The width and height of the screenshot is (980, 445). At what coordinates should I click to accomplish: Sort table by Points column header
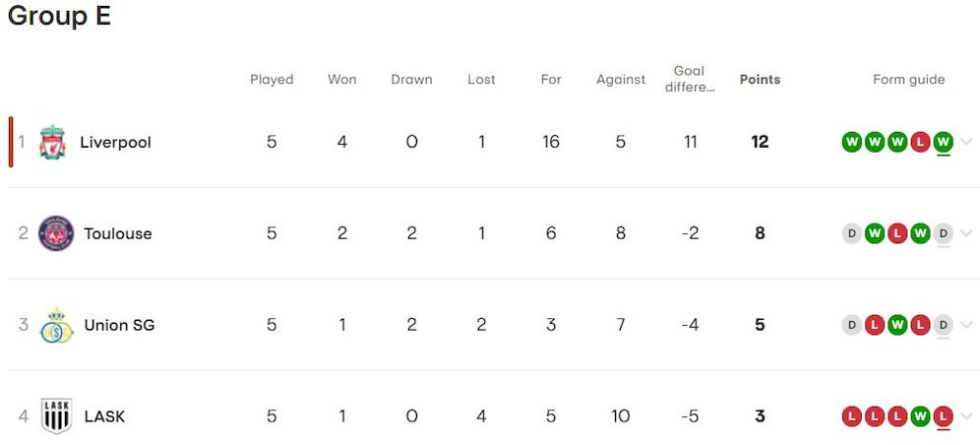pyautogui.click(x=760, y=80)
